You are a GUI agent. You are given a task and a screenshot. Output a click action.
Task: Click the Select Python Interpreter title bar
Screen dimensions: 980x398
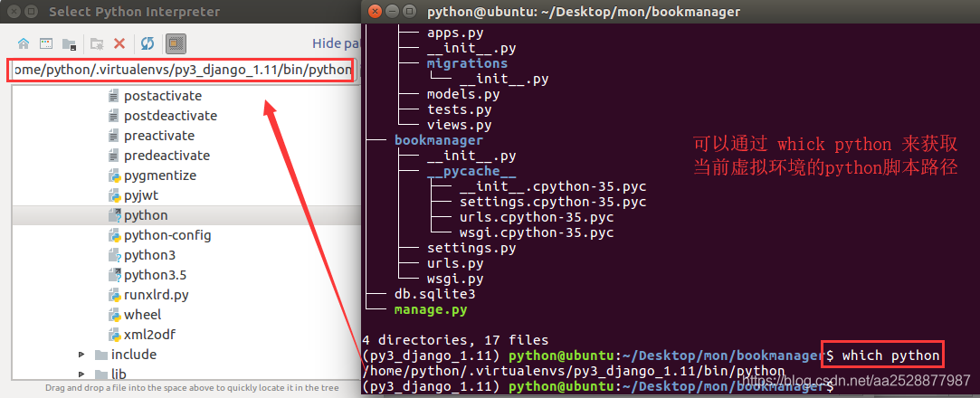[180, 11]
